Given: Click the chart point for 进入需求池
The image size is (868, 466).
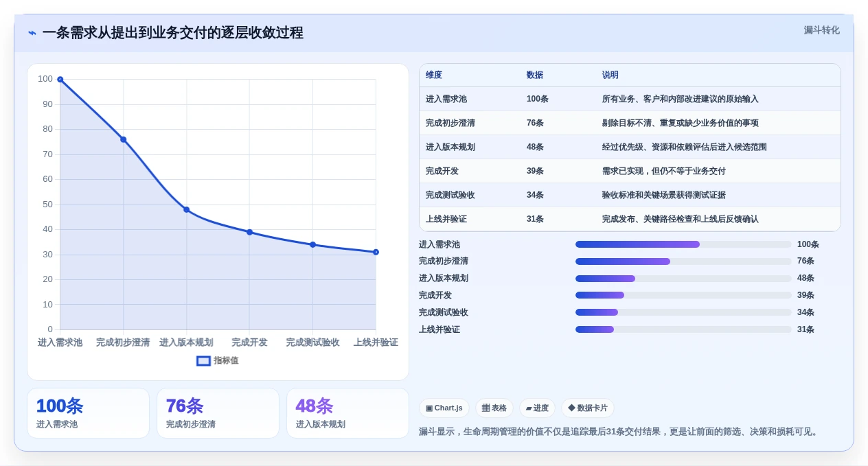Looking at the screenshot, I should pyautogui.click(x=60, y=80).
